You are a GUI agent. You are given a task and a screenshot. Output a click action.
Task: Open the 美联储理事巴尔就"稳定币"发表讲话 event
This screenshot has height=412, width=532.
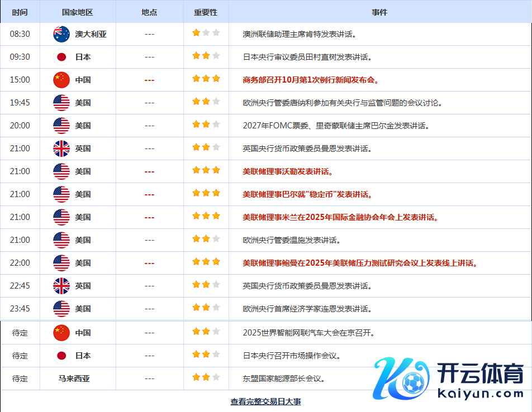click(x=307, y=194)
